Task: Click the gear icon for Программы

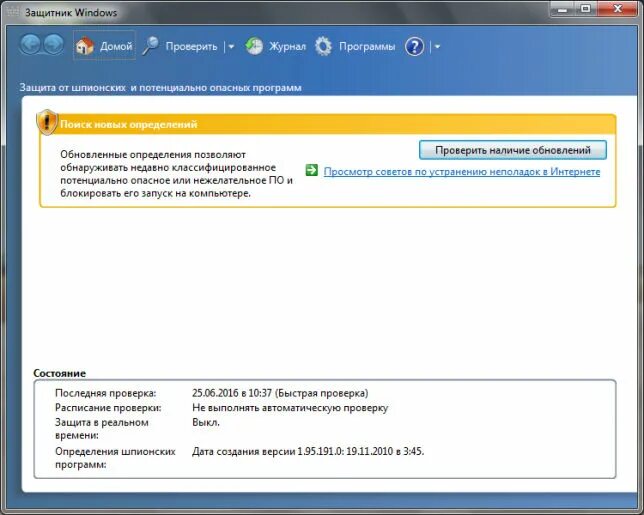Action: (324, 46)
